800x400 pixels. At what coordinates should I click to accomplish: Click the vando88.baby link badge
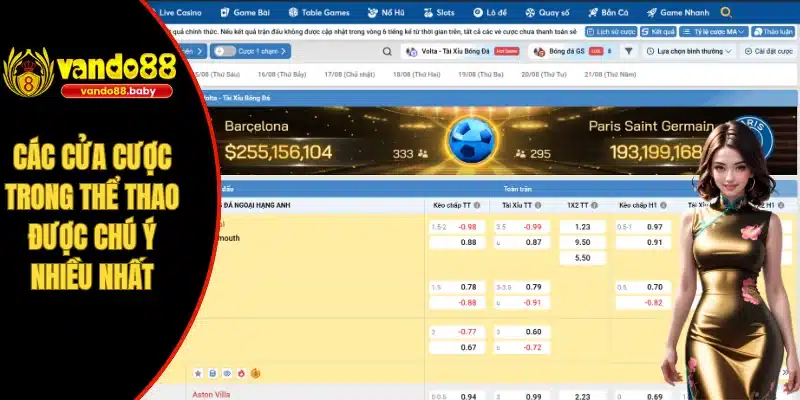(117, 91)
